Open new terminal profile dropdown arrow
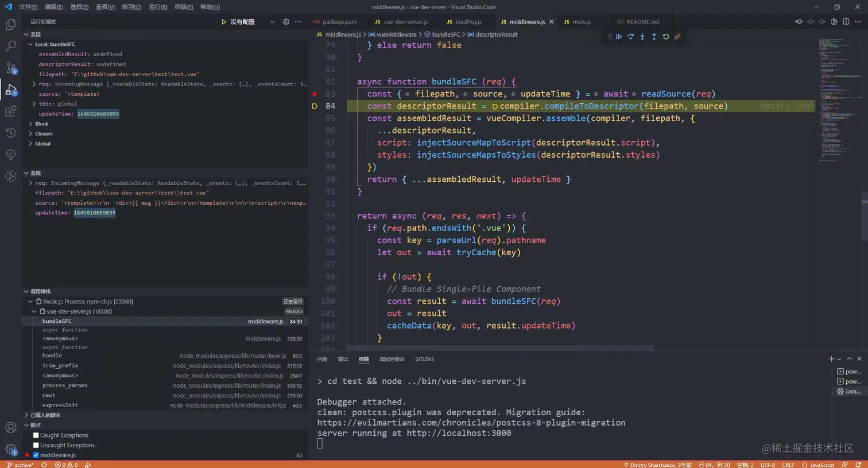The width and height of the screenshot is (868, 468). pos(839,360)
